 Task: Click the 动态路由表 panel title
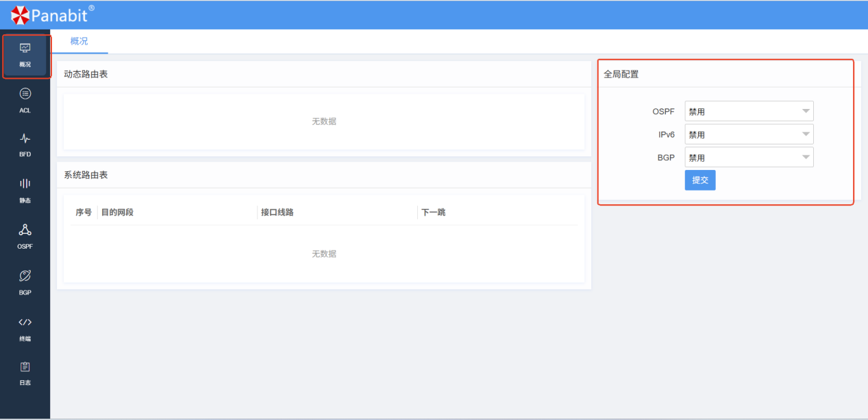click(x=86, y=74)
